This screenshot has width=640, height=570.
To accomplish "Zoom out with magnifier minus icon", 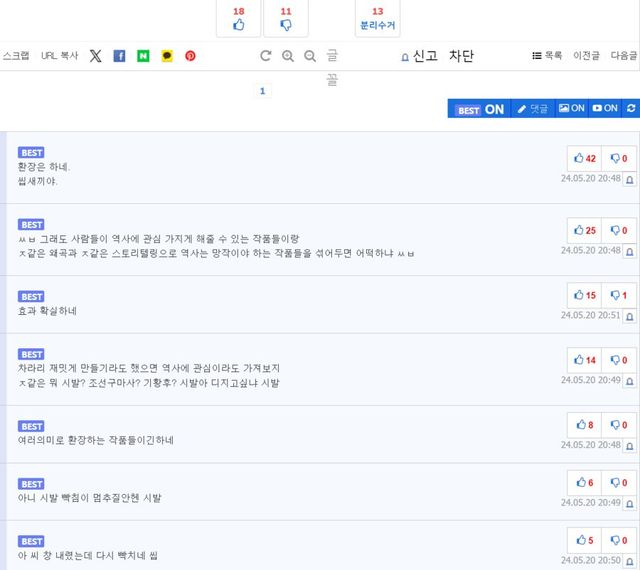I will [310, 56].
